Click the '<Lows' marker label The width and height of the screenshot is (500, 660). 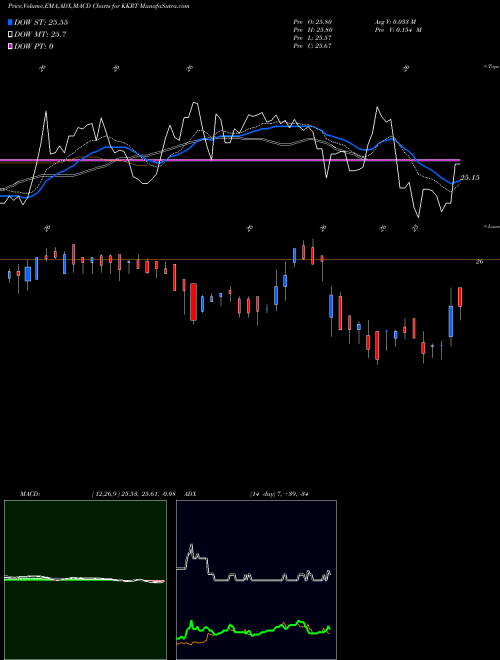(x=491, y=226)
